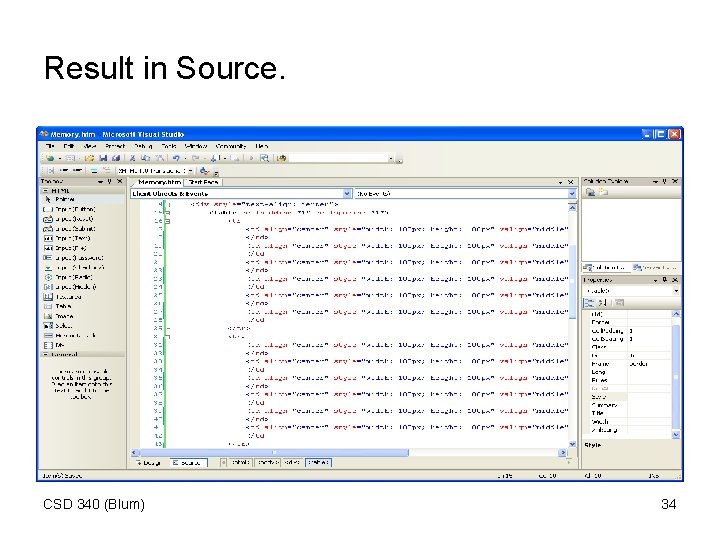This screenshot has height=540, width=720.
Task: Open the Properties object selector dropdown
Action: (676, 291)
